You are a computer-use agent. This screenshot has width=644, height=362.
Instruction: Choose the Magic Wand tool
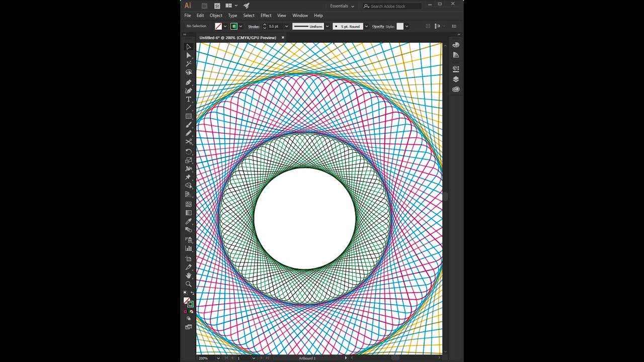(x=189, y=64)
